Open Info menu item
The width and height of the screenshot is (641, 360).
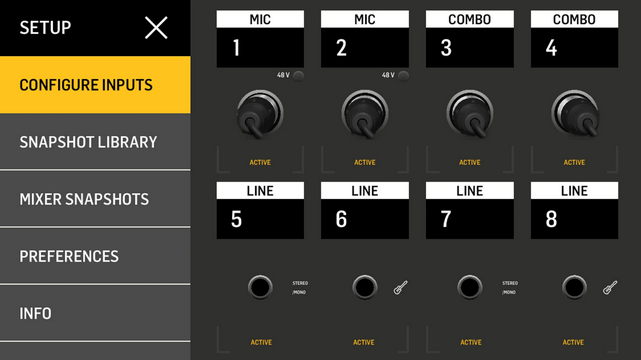tap(95, 313)
